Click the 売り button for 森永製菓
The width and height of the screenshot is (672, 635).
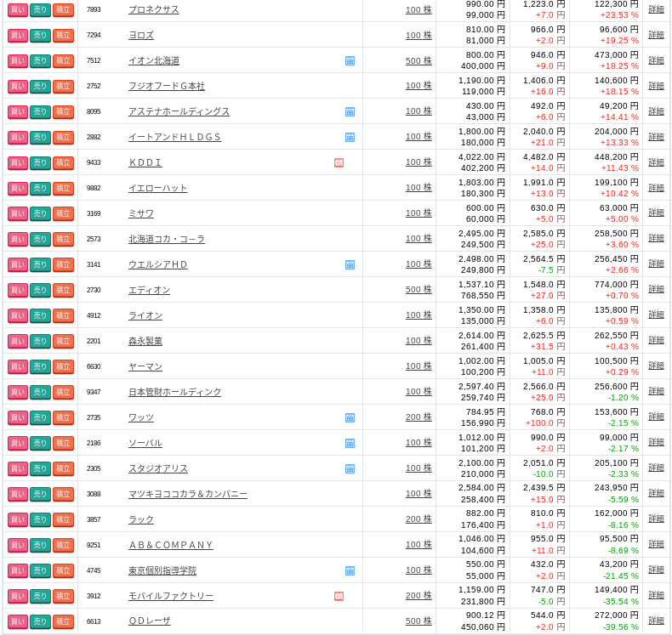pos(40,341)
